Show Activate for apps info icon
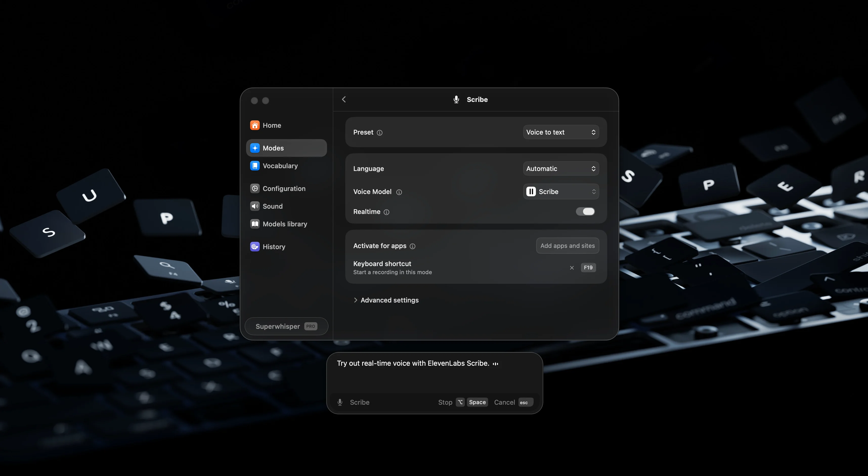 click(413, 246)
